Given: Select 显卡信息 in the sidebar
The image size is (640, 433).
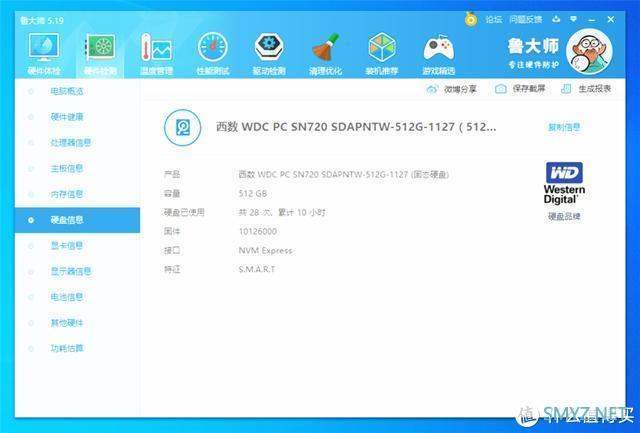Looking at the screenshot, I should [x=67, y=246].
